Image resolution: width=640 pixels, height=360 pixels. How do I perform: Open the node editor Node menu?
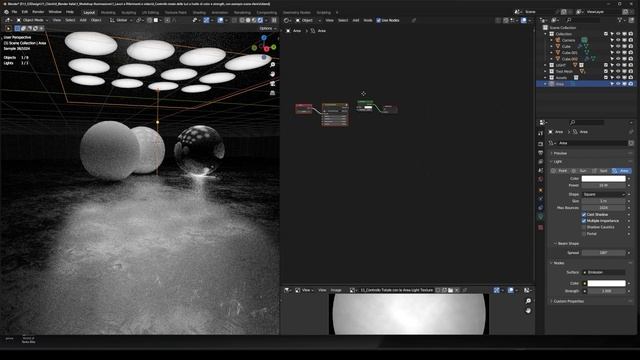pyautogui.click(x=368, y=20)
